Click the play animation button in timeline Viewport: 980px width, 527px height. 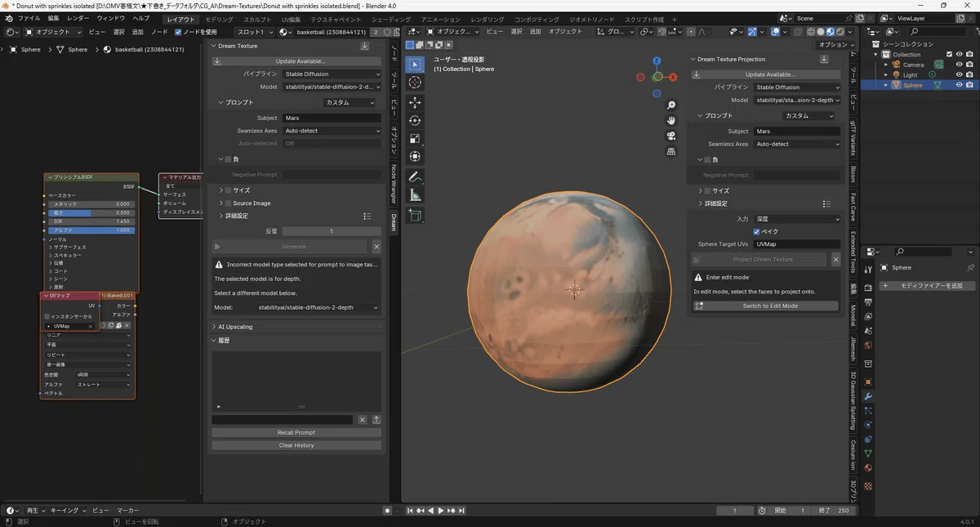(x=441, y=511)
